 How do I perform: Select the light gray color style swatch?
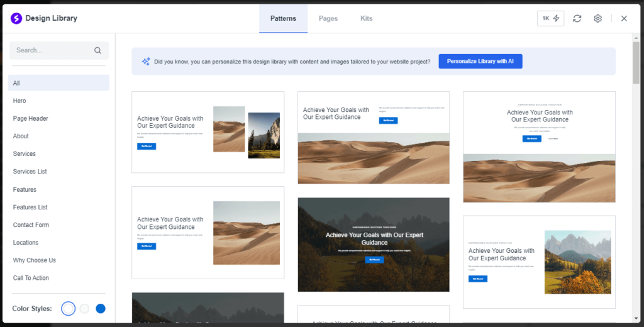click(x=85, y=309)
